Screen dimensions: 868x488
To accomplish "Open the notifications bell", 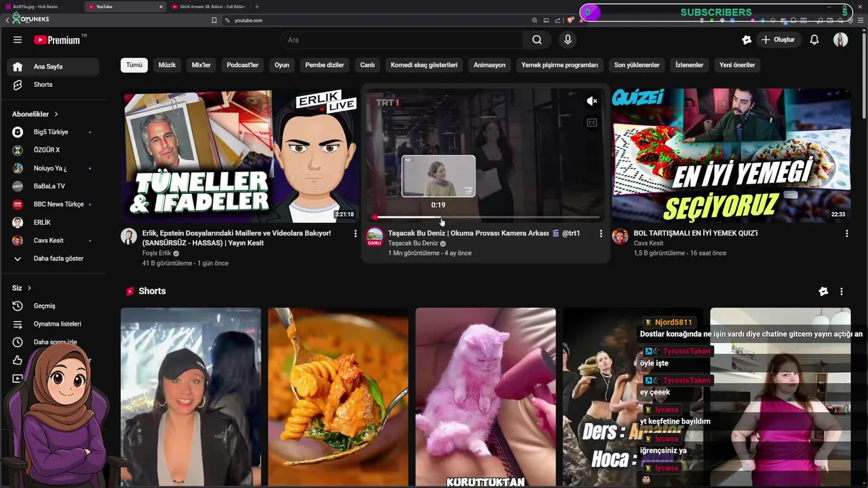I will tap(814, 40).
